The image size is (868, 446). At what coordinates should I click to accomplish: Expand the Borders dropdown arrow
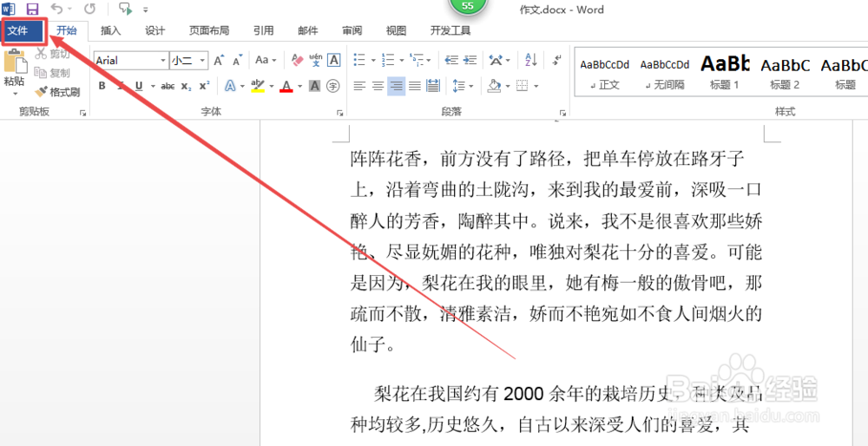pyautogui.click(x=536, y=86)
